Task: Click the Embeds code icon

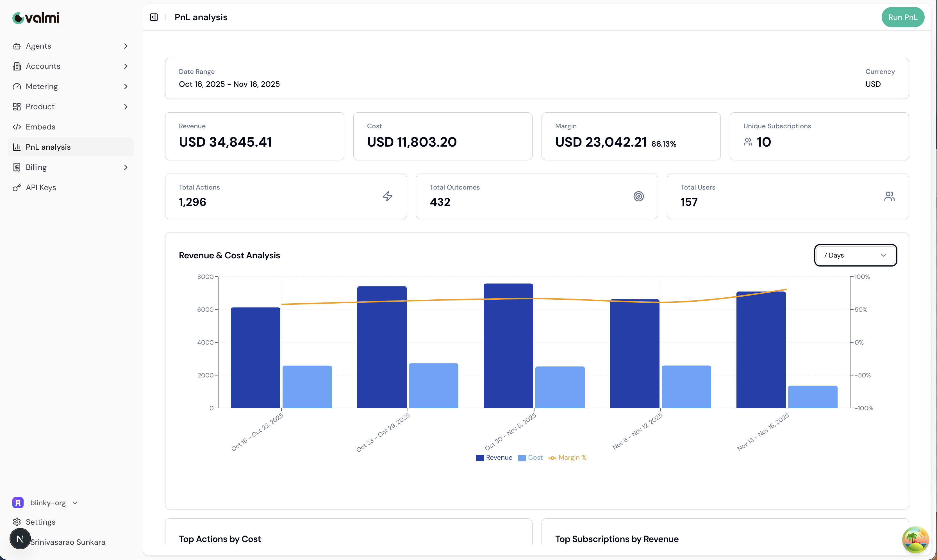Action: coord(17,127)
